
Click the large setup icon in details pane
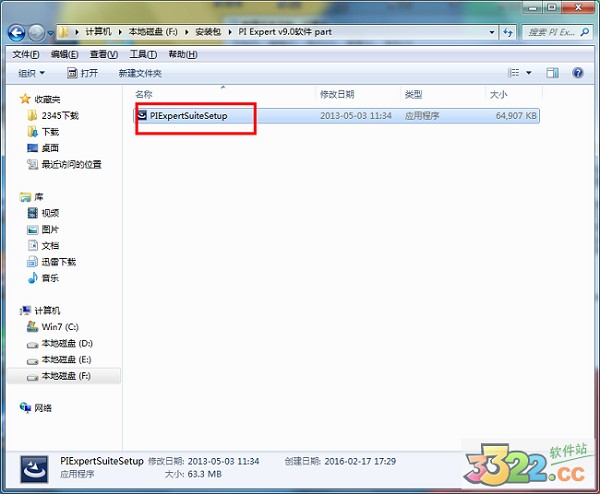pyautogui.click(x=34, y=469)
